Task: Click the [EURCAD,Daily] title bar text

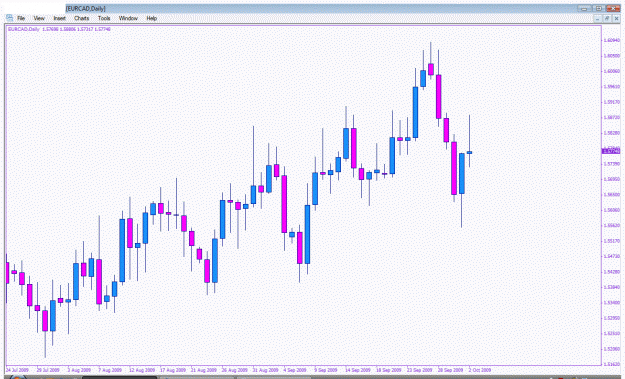Action: [86, 8]
